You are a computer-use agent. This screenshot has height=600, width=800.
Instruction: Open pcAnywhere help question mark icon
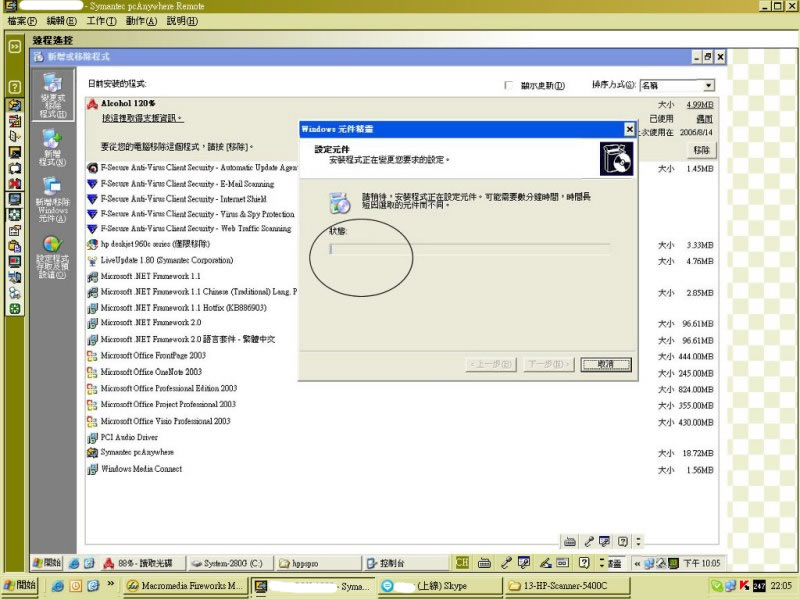coord(15,87)
